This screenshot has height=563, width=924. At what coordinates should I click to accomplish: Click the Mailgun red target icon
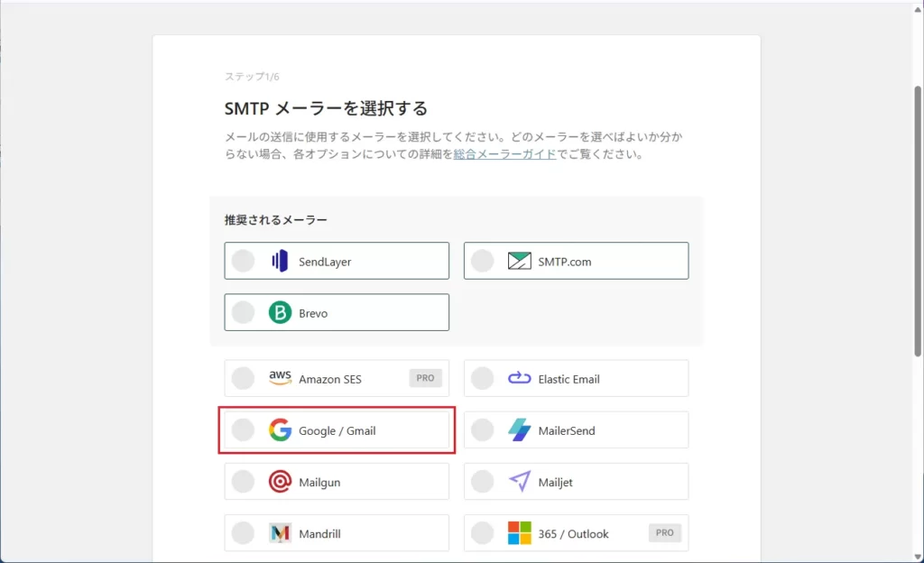click(x=280, y=481)
